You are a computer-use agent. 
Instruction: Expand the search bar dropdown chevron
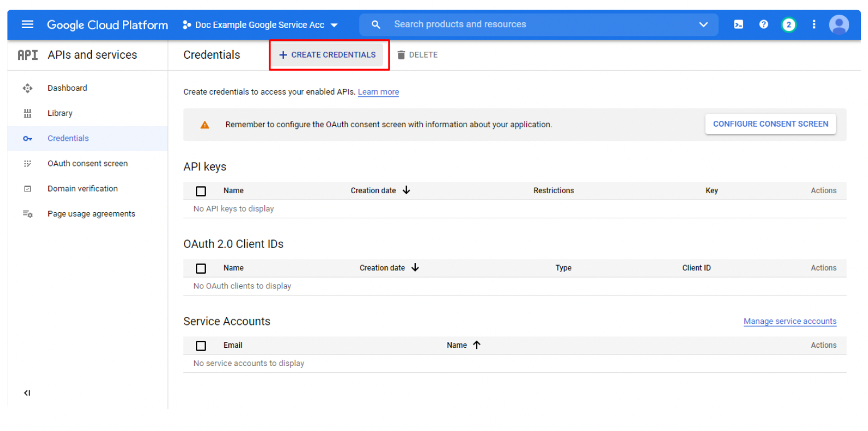click(x=703, y=25)
